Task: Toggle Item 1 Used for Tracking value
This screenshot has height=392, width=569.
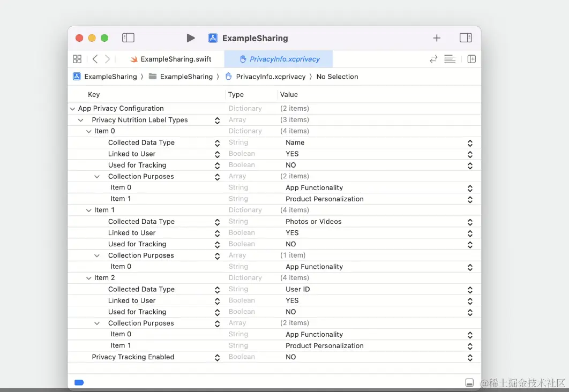Action: tap(470, 244)
